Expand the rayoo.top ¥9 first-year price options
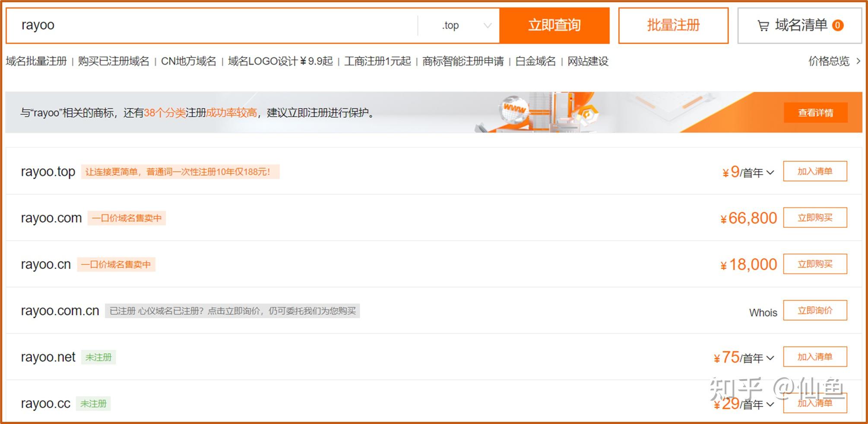The height and width of the screenshot is (424, 868). coord(769,172)
